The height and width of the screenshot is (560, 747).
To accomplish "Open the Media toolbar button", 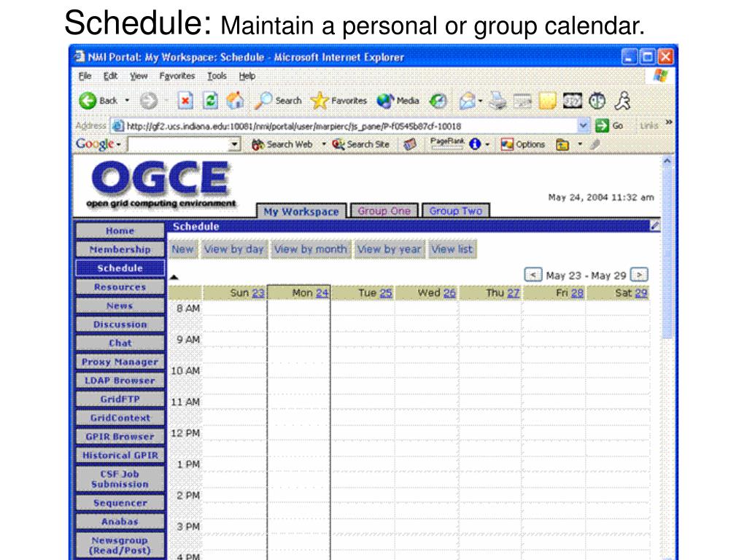I will (398, 101).
